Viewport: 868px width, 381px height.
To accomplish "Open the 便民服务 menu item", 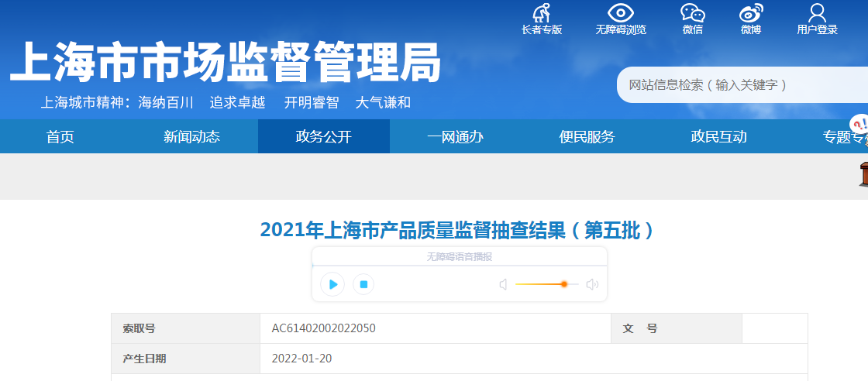I will [x=587, y=136].
